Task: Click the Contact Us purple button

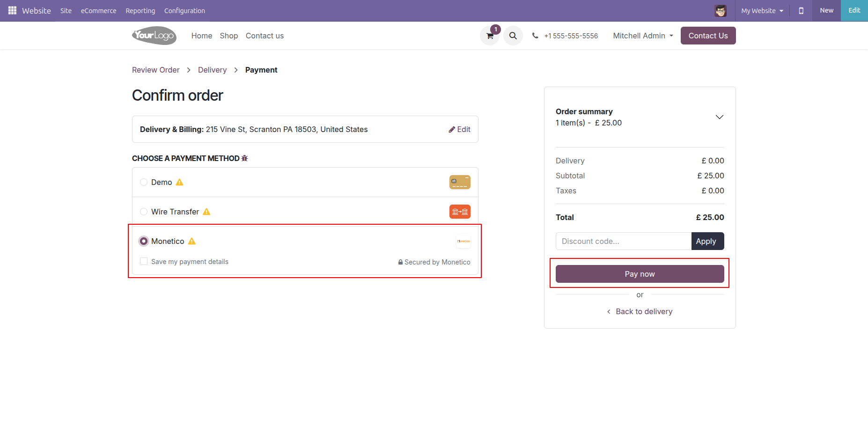Action: click(x=708, y=36)
